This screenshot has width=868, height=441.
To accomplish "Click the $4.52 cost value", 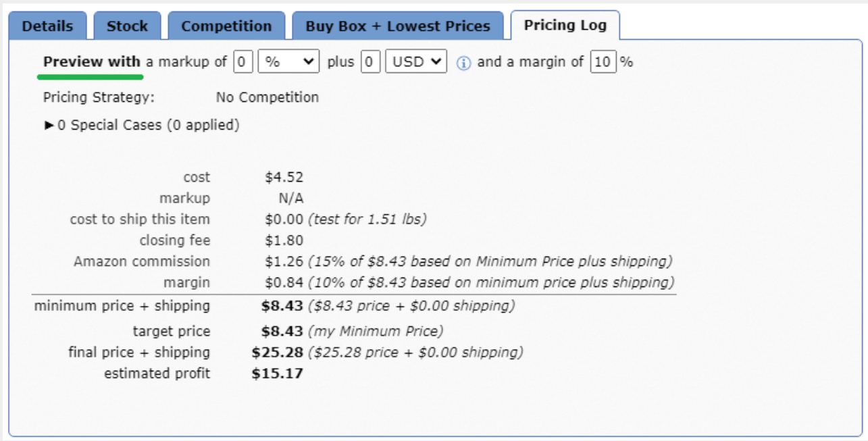I will tap(284, 178).
